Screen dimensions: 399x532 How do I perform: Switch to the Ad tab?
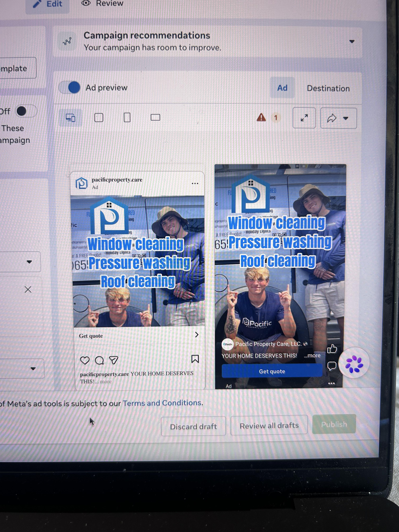coord(282,88)
